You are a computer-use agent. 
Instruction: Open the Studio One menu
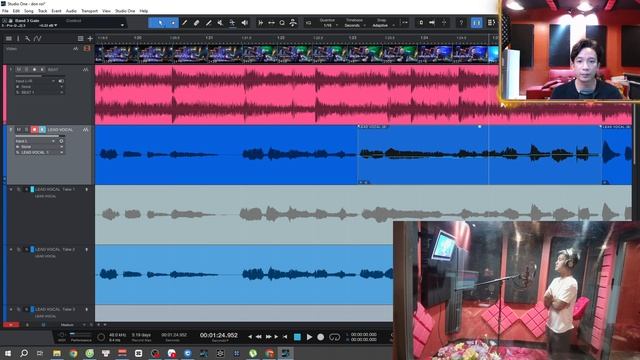tap(125, 11)
